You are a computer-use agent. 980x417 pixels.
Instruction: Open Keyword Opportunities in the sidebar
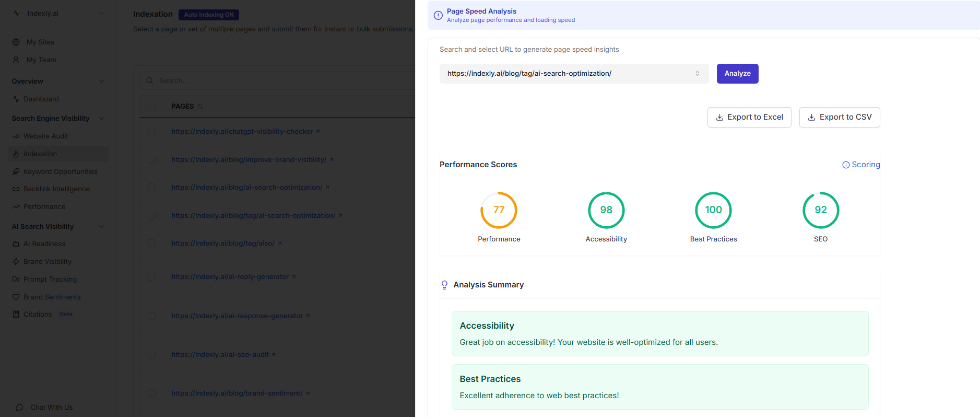click(x=60, y=172)
